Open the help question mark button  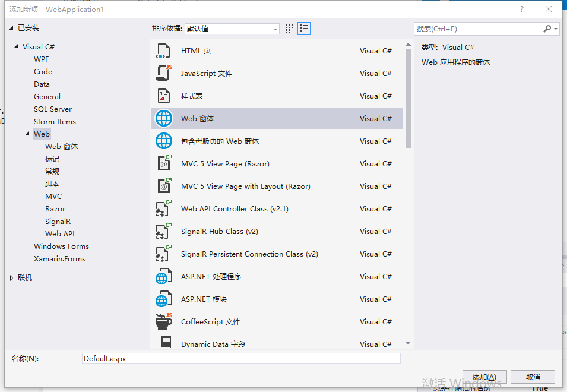point(522,9)
